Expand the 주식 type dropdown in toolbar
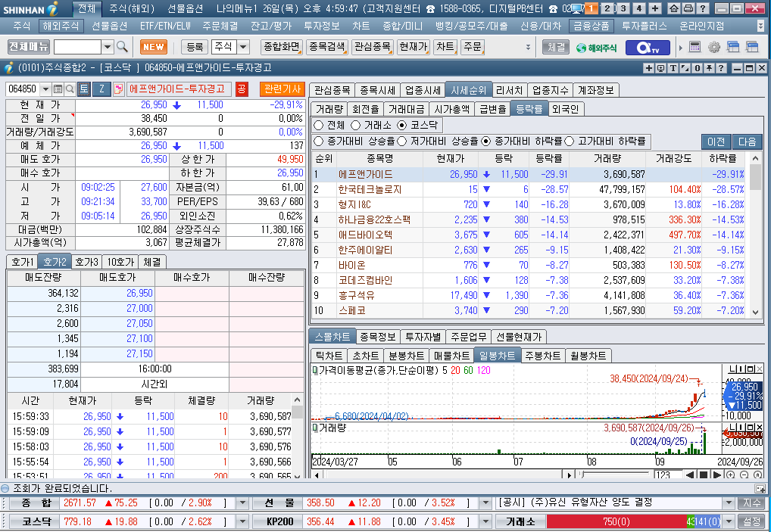771x532 pixels. 243,47
